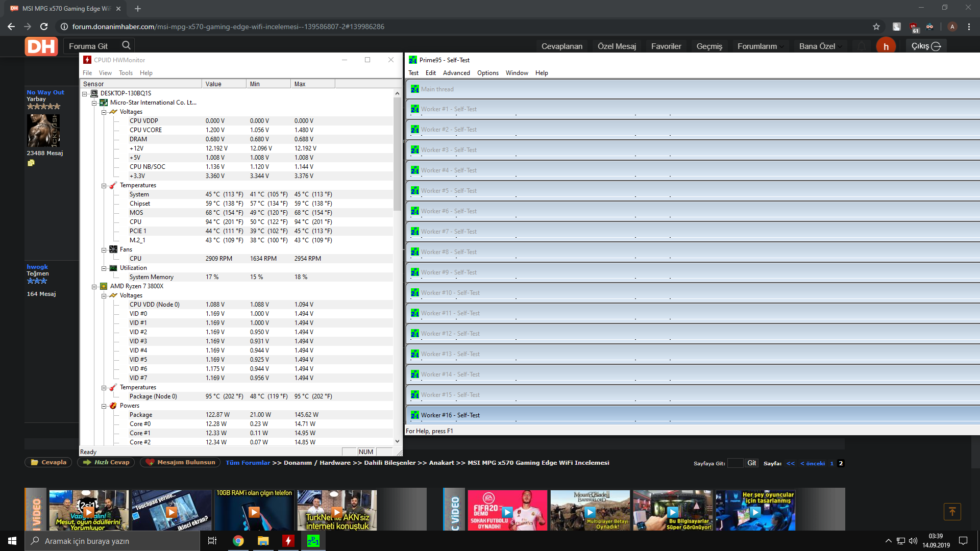Viewport: 980px width, 551px height.
Task: Open Prime95 Options menu
Action: 488,73
